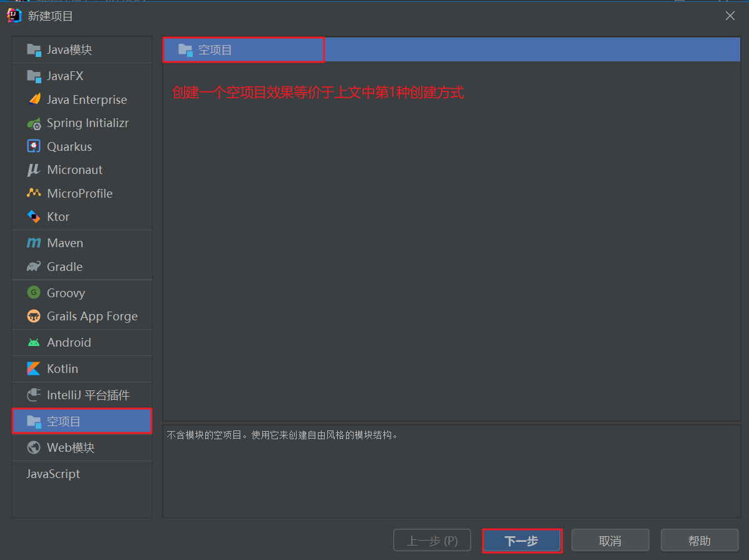Click the 下一步 button
Viewport: 749px width, 560px height.
[522, 541]
